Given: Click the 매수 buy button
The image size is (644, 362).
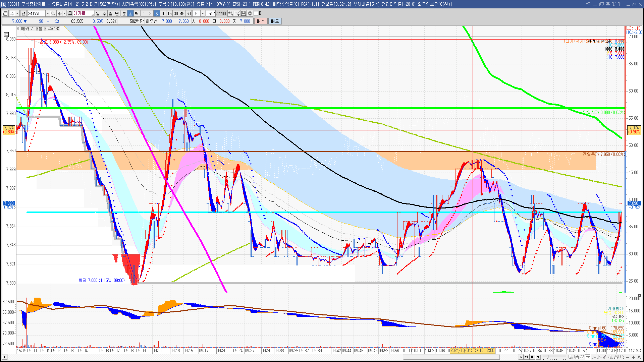Looking at the screenshot, I should tap(261, 21).
